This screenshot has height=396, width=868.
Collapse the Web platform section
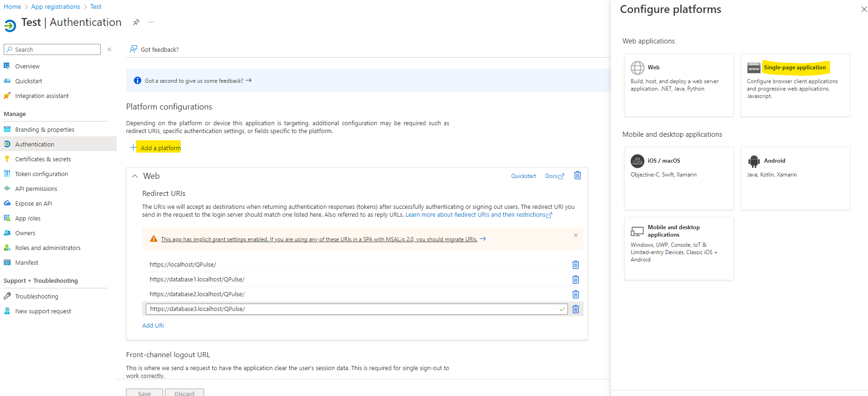tap(135, 176)
